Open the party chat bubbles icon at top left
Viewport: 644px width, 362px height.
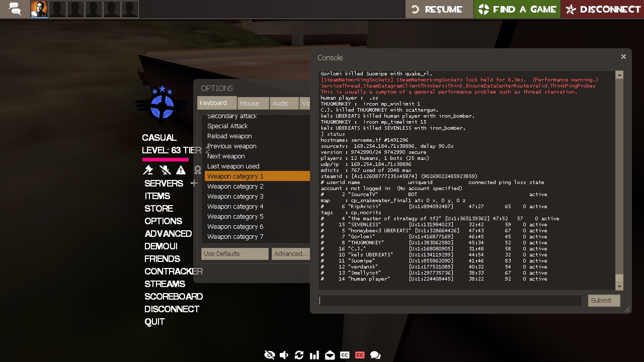coord(15,9)
